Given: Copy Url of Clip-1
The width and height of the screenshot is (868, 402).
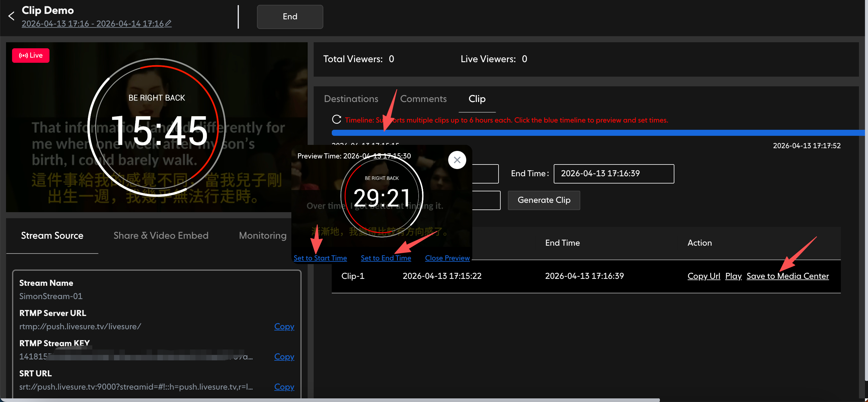Looking at the screenshot, I should pos(704,276).
